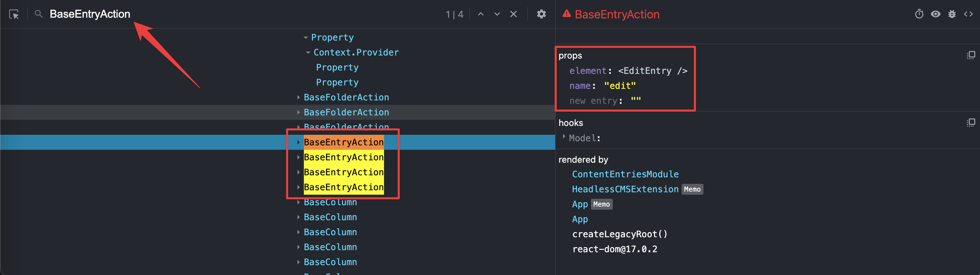The height and width of the screenshot is (275, 980).
Task: Expand the highlighted BaseFolderAction row
Action: coord(298,112)
